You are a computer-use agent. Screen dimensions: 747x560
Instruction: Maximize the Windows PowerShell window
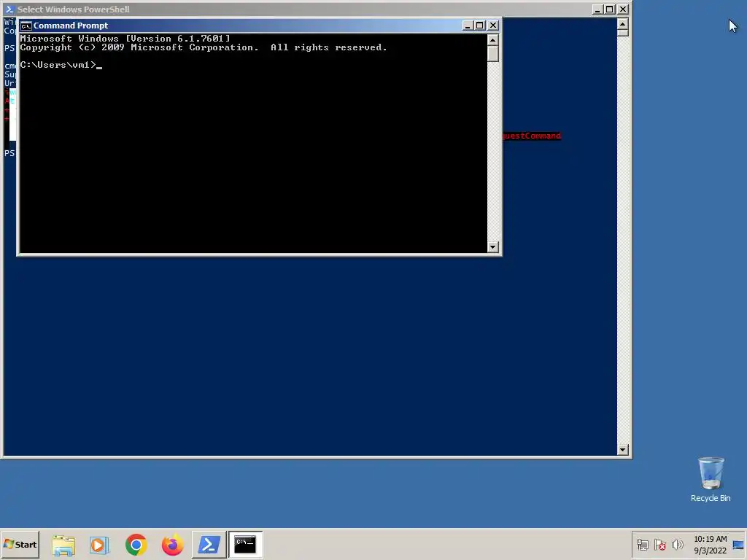coord(610,9)
